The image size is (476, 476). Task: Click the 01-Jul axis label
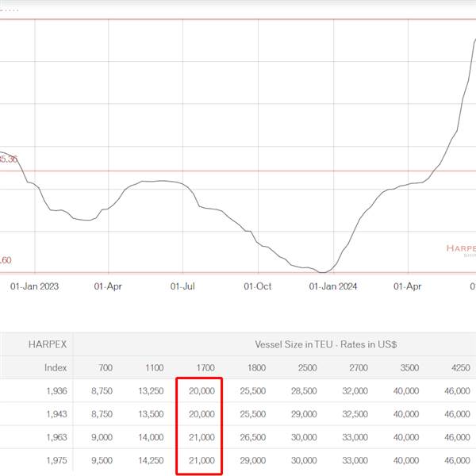[x=182, y=286]
